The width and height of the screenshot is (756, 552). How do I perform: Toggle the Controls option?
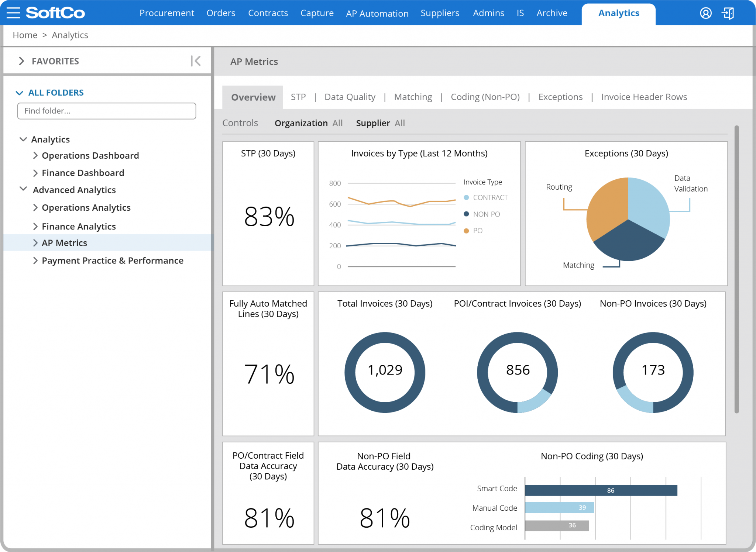(240, 123)
